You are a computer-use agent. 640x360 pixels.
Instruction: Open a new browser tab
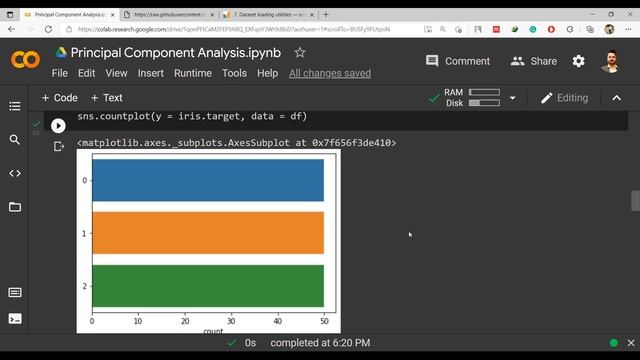click(326, 15)
